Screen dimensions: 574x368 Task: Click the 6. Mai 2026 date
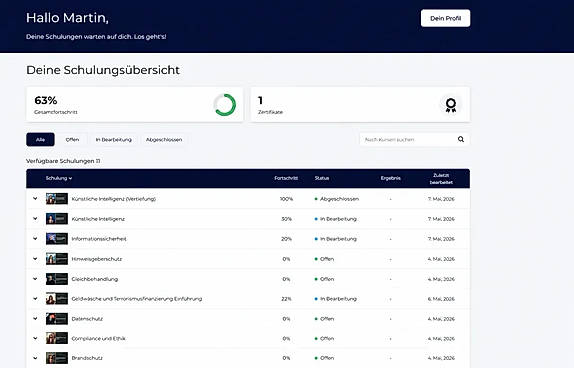point(441,299)
